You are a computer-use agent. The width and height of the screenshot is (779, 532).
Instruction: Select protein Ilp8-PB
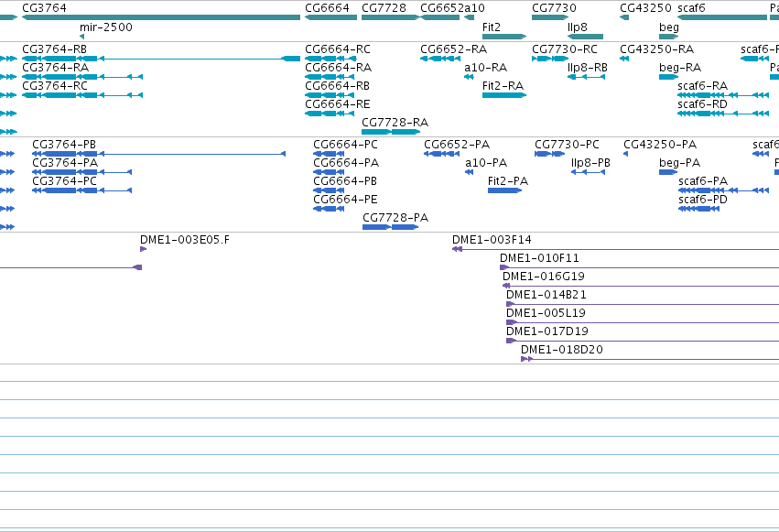(589, 172)
